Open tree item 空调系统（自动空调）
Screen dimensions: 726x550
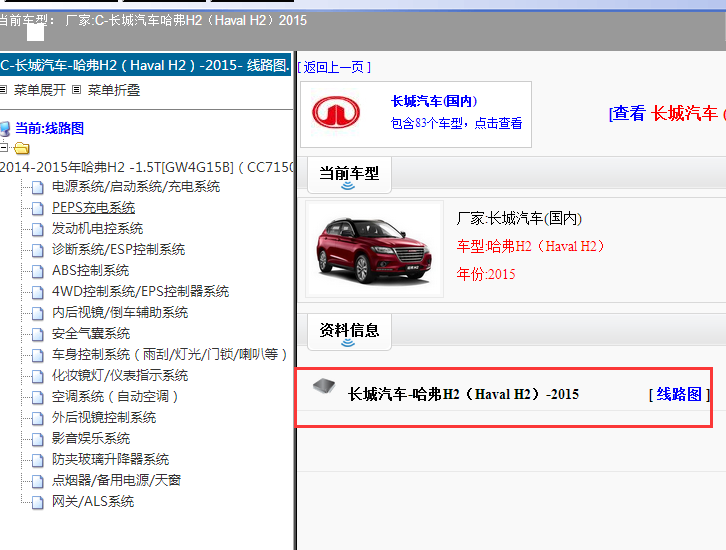[x=115, y=396]
